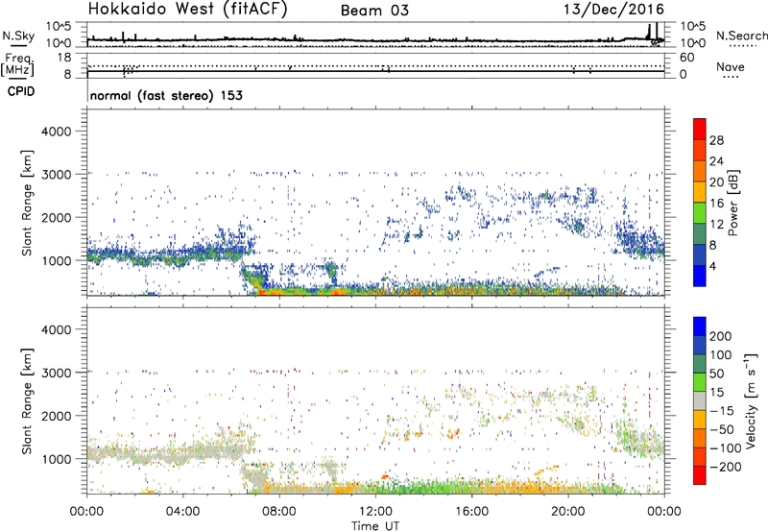Click the velocity panel 'Slant Range [km]' label

tap(27, 401)
